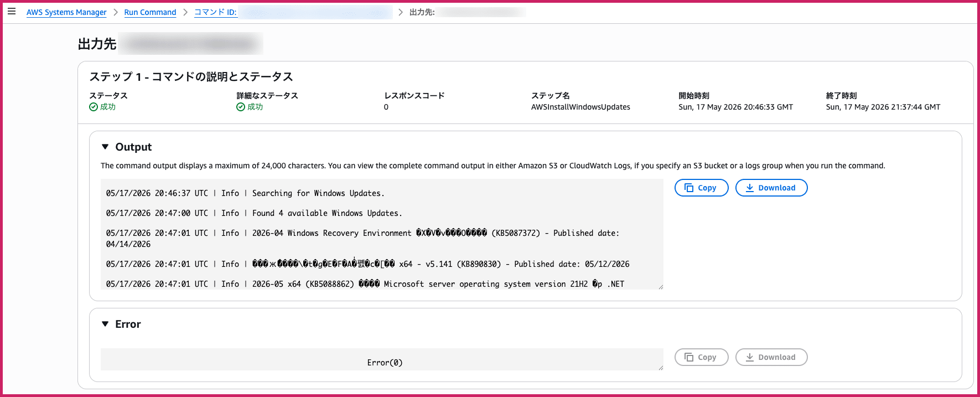
Task: Download the Error output
Action: point(771,357)
